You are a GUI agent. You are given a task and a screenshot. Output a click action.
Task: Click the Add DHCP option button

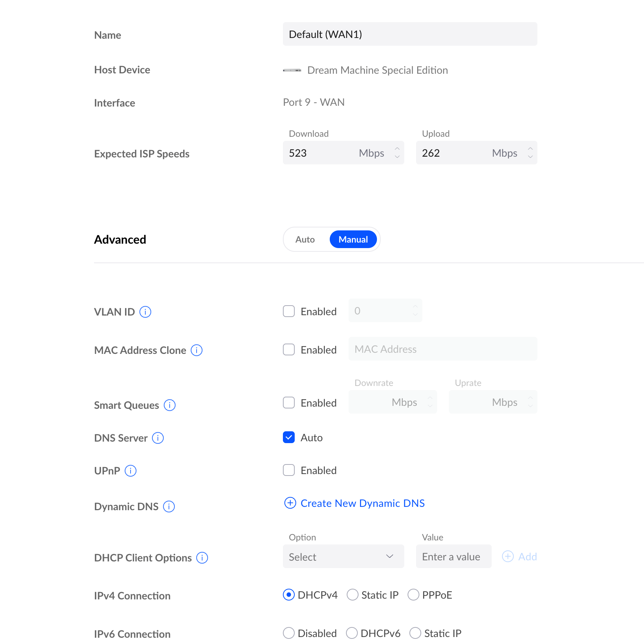519,557
